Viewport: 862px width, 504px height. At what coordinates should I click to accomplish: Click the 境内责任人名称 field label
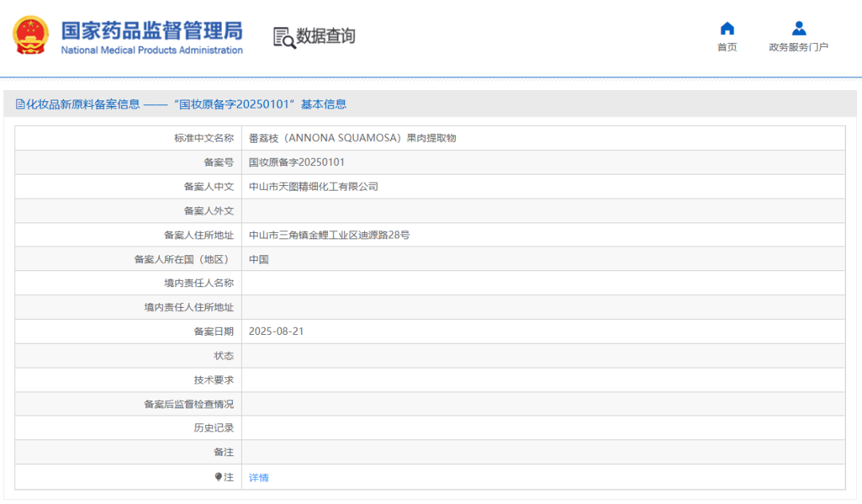[x=199, y=283]
